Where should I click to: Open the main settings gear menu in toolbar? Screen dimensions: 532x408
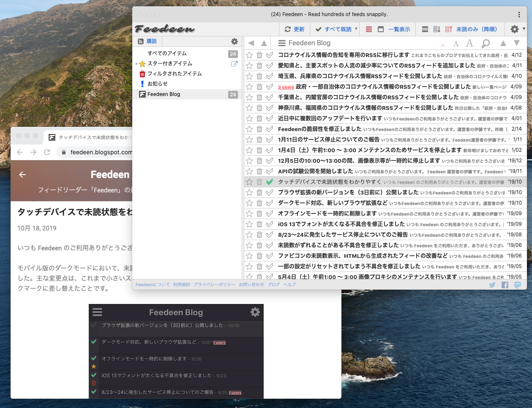tap(514, 29)
